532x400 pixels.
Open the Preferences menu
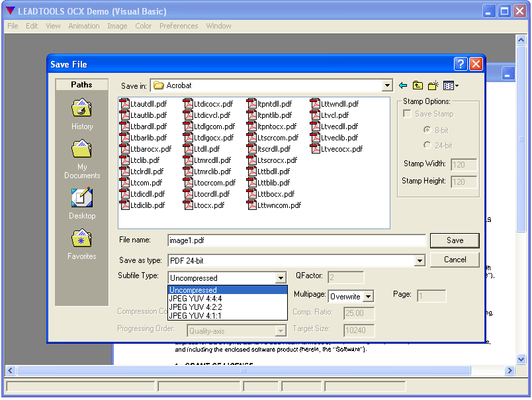[179, 26]
